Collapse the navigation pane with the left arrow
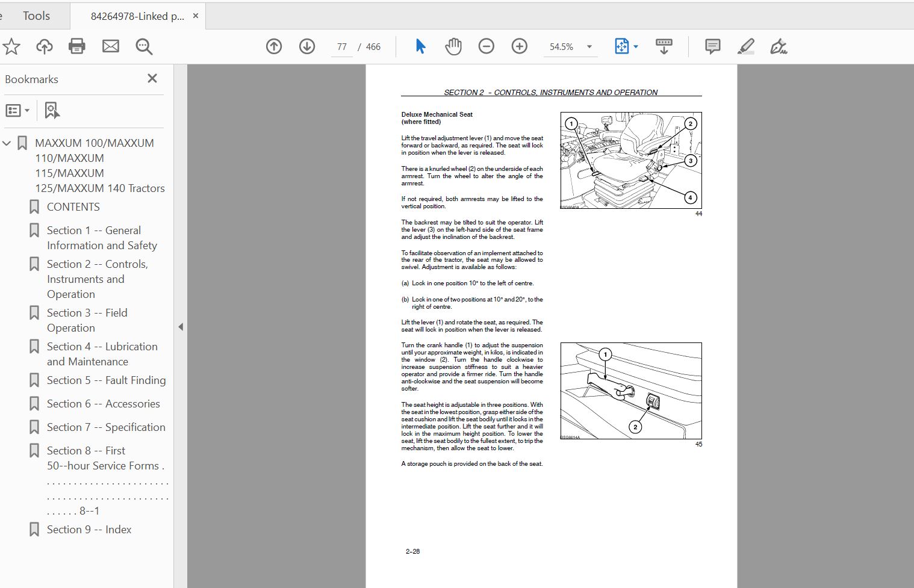 click(181, 327)
